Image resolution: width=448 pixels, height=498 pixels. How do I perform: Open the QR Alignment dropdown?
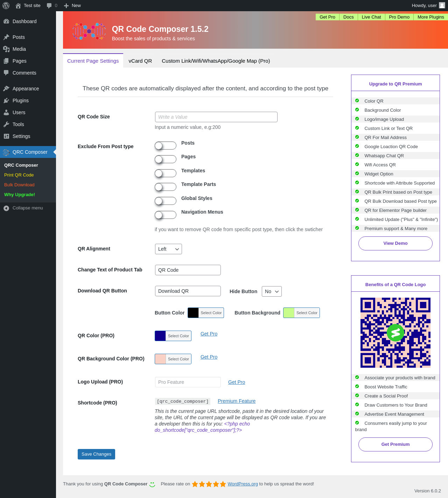[168, 249]
